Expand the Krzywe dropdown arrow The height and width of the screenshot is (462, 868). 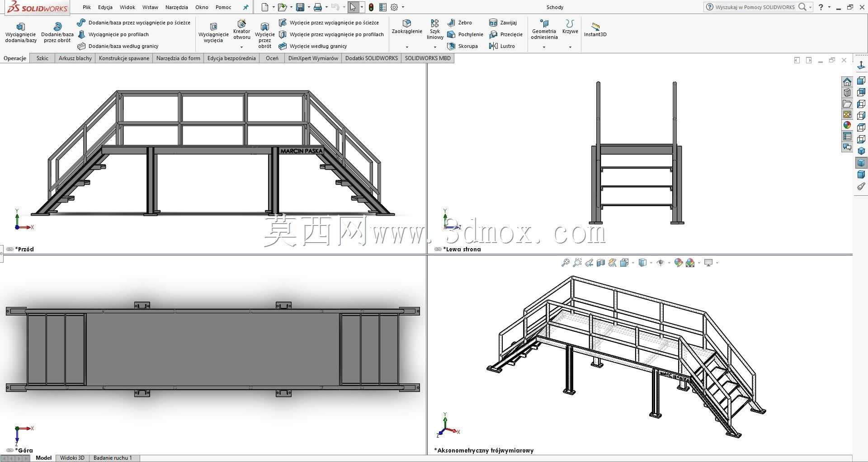570,47
